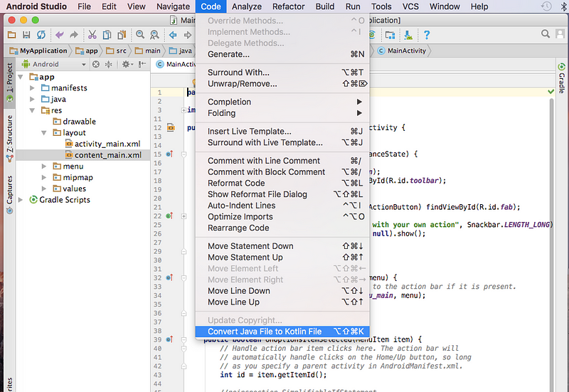Expand the manifests folder

32,88
